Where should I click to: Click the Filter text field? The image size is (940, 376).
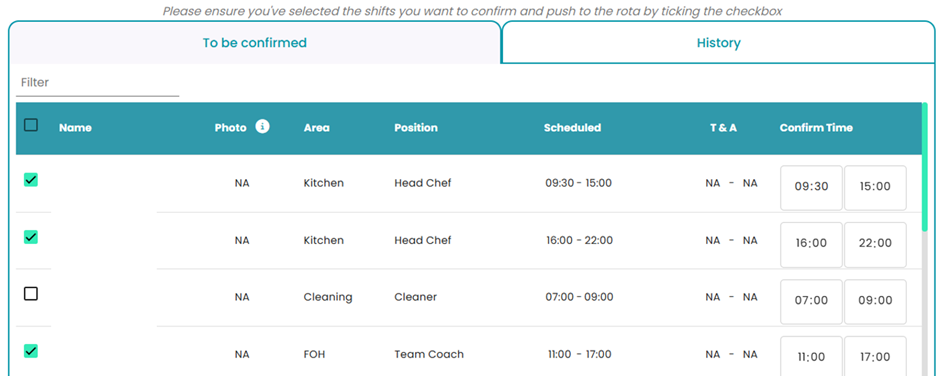[98, 83]
